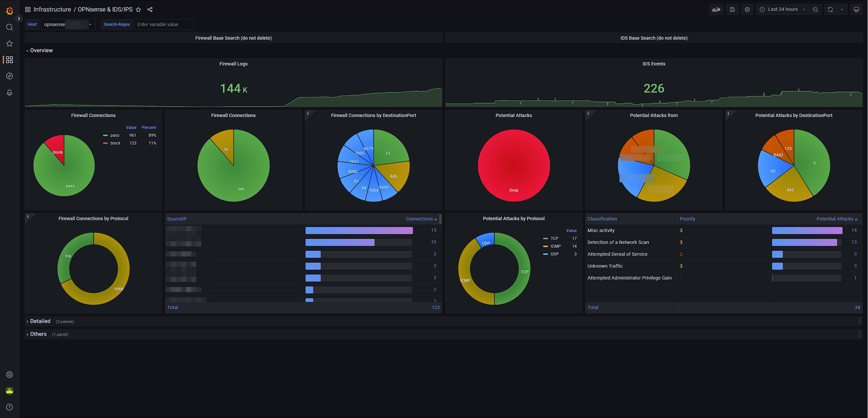
Task: Click the Add panel icon
Action: pos(716,9)
